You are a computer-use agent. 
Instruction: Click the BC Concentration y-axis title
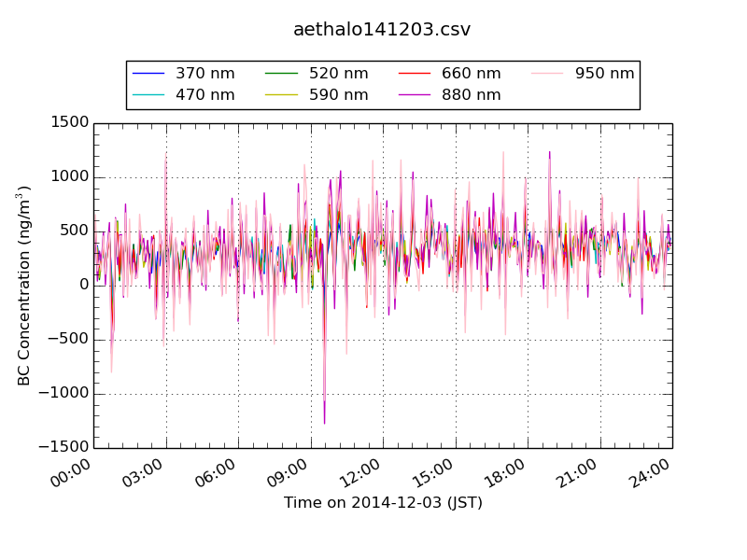coord(22,286)
